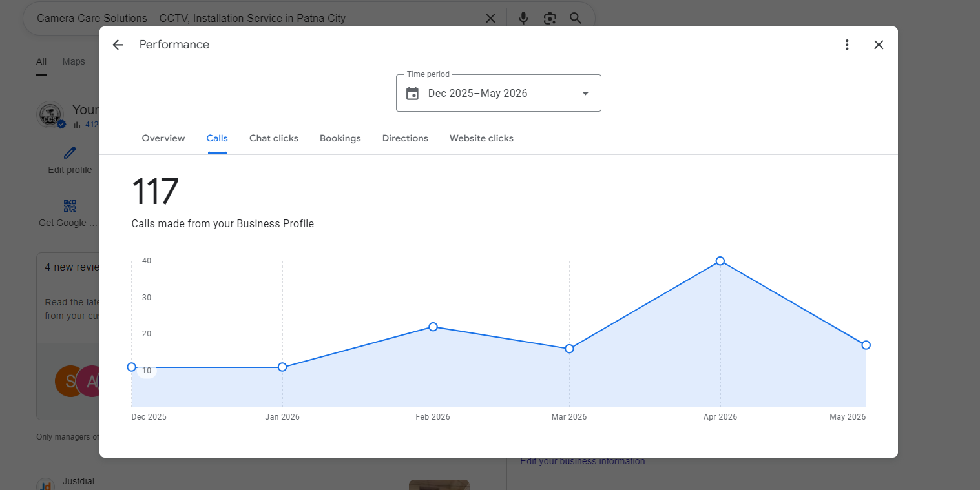Go back with the Performance arrow

click(118, 45)
